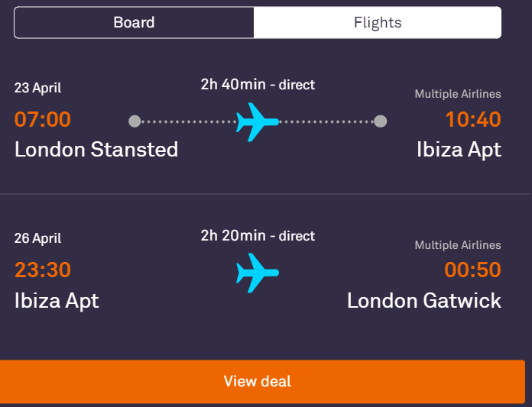
Task: Select the 10:40 arrival time
Action: [473, 119]
